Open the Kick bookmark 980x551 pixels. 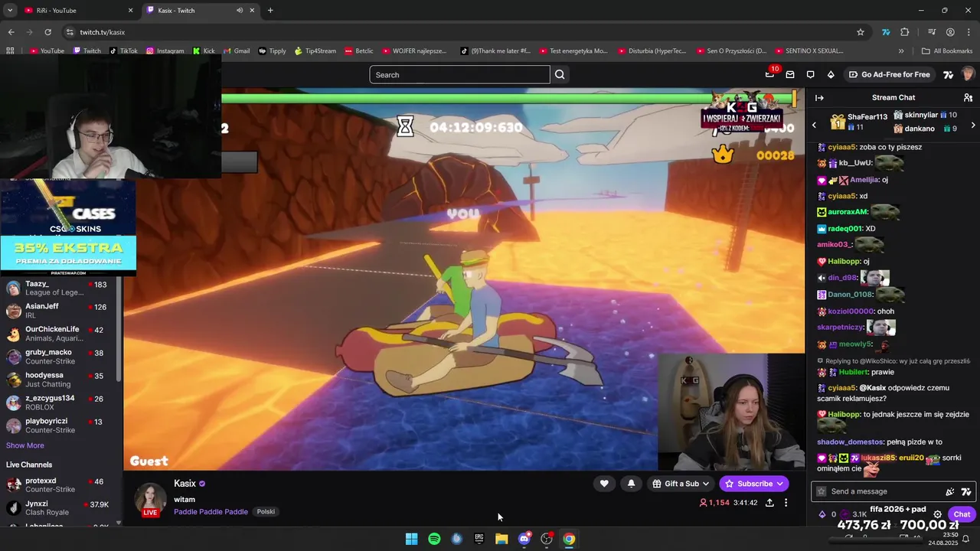(x=204, y=51)
